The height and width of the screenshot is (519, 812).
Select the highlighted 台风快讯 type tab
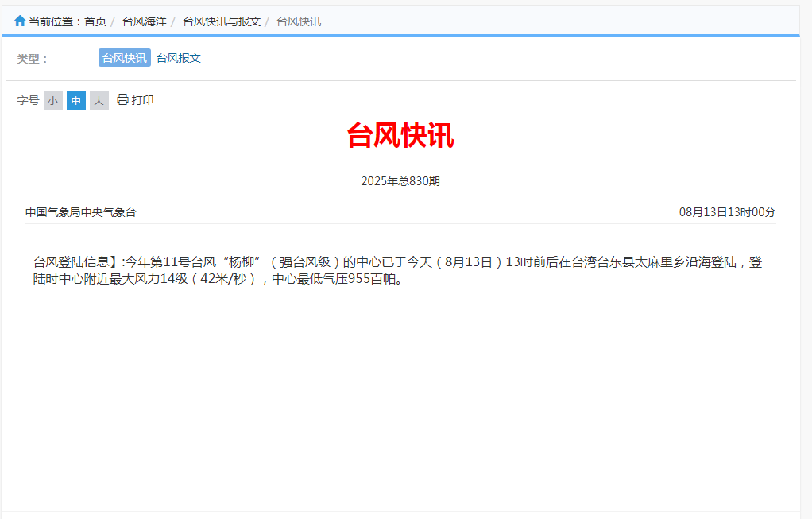(x=124, y=58)
